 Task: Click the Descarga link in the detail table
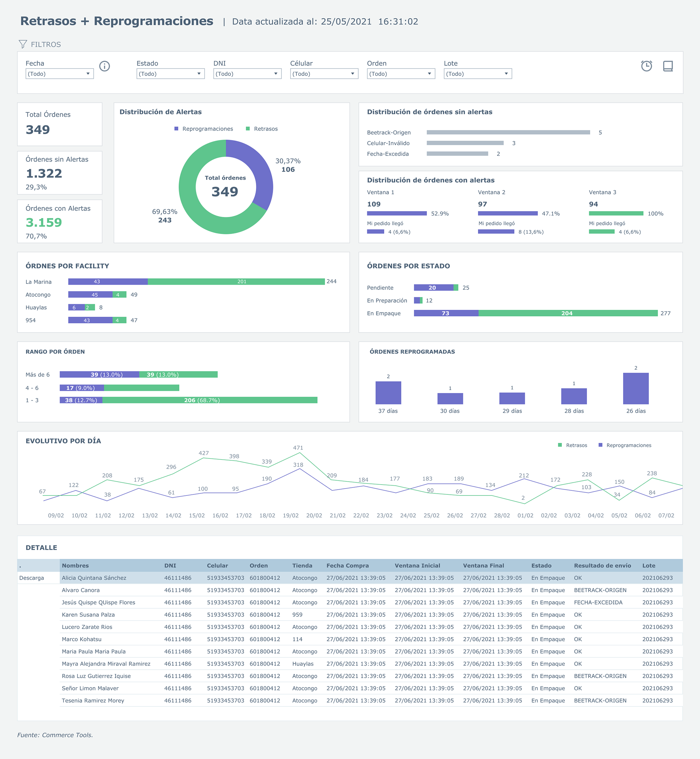pos(31,578)
